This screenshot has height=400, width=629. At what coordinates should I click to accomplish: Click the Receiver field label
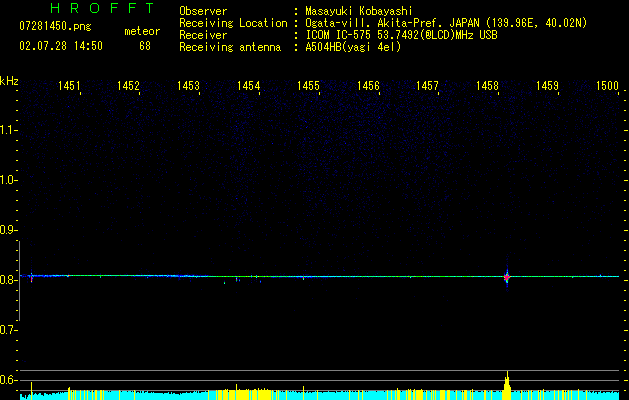point(203,35)
